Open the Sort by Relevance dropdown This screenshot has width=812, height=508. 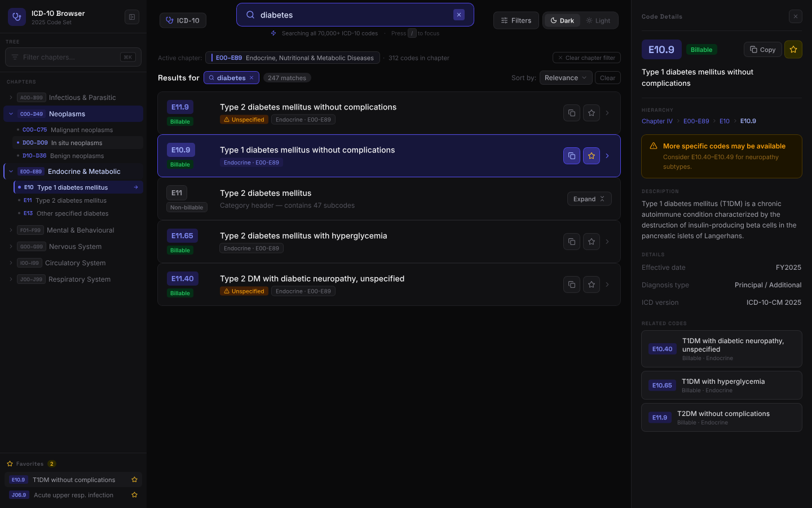pos(566,77)
